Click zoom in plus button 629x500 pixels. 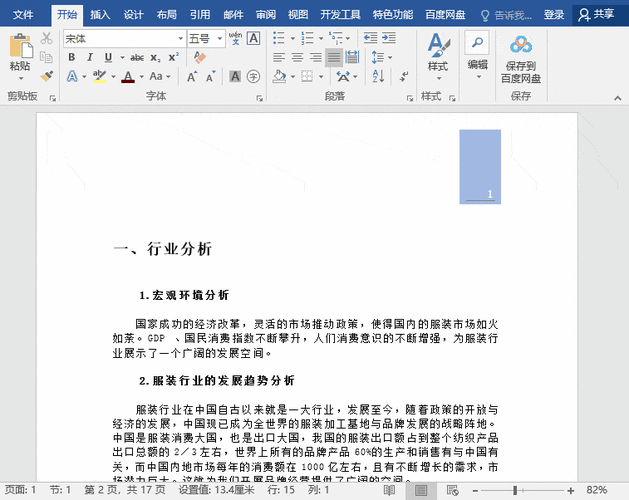tap(570, 490)
